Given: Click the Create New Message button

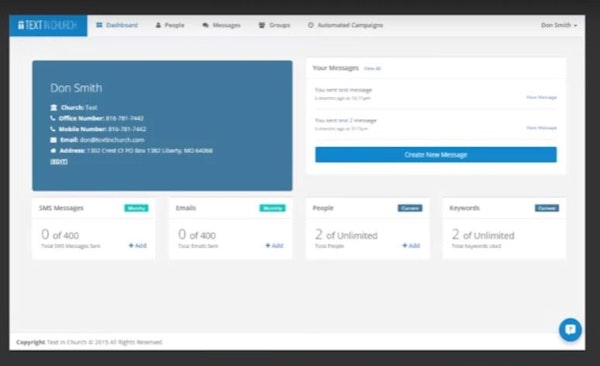Looking at the screenshot, I should click(436, 155).
